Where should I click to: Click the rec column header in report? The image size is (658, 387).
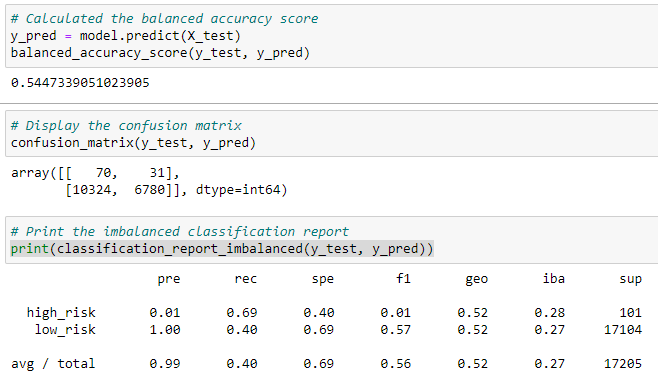245,279
